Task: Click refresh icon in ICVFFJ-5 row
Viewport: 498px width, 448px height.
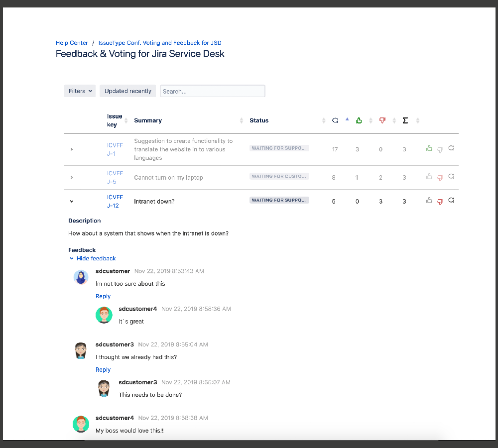Action: [451, 176]
